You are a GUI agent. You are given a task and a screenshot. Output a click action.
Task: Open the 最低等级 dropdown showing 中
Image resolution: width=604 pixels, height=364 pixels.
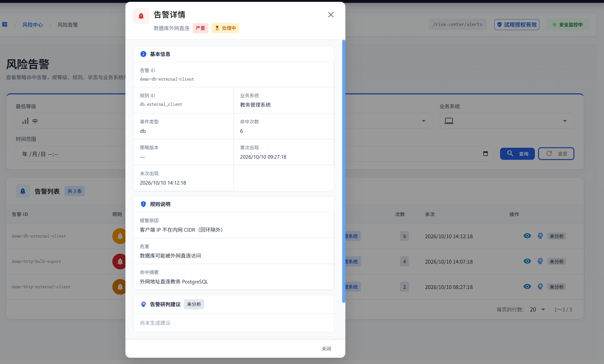(x=71, y=121)
